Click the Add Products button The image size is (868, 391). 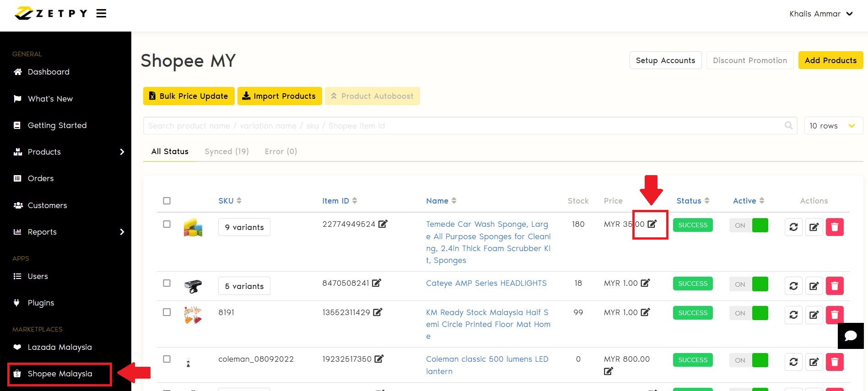(830, 60)
